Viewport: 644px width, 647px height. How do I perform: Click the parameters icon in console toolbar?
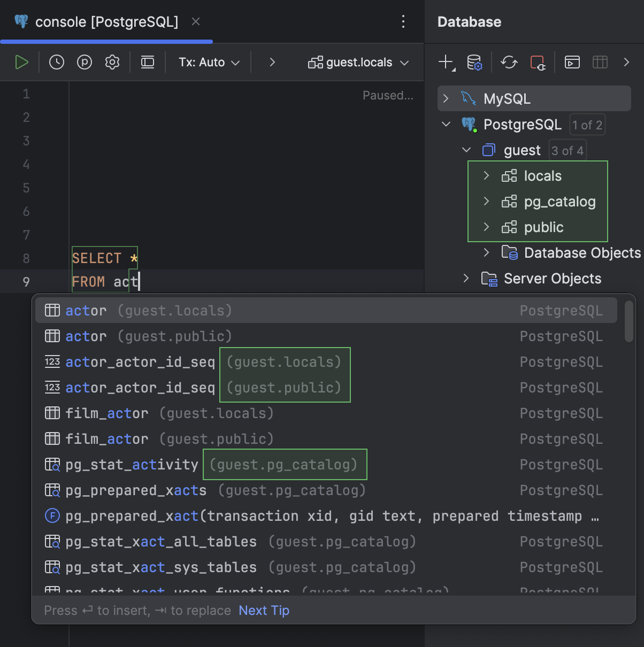click(85, 61)
